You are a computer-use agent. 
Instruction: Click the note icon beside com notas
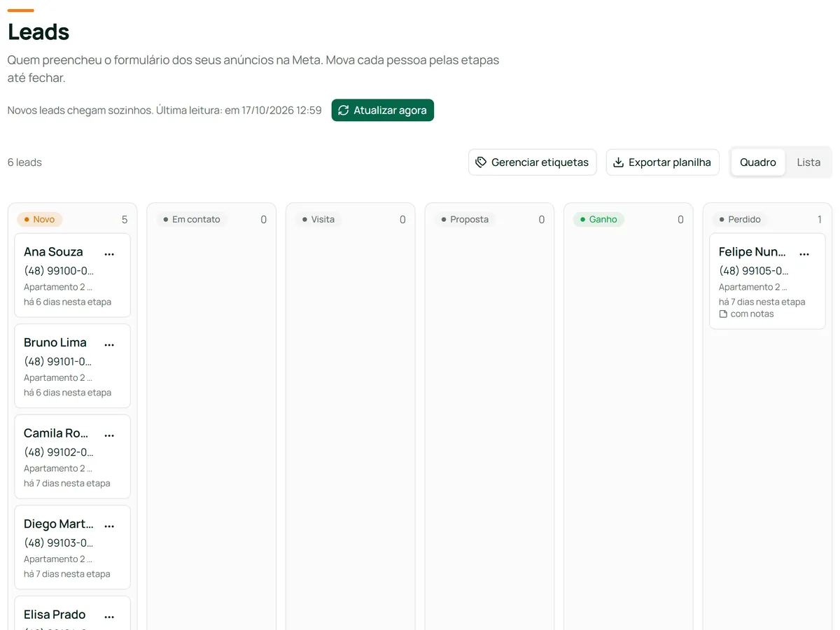click(723, 314)
